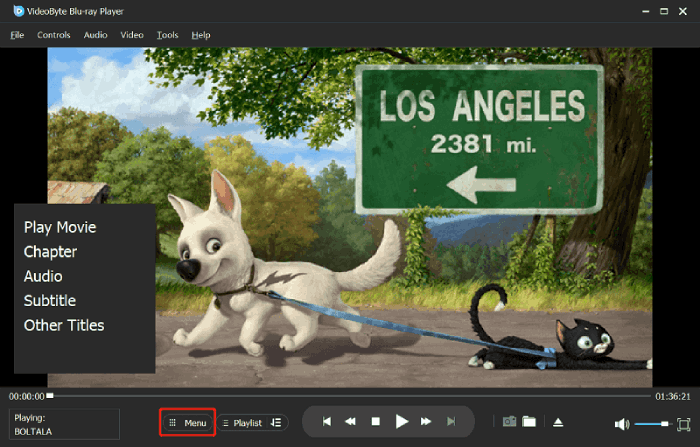Eject the disc

pyautogui.click(x=558, y=422)
